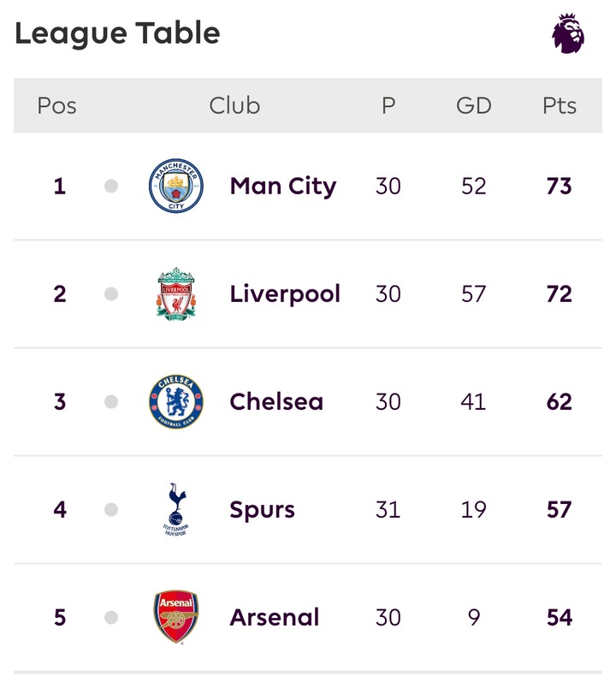Click the League Table heading
This screenshot has height=682, width=616.
(117, 34)
